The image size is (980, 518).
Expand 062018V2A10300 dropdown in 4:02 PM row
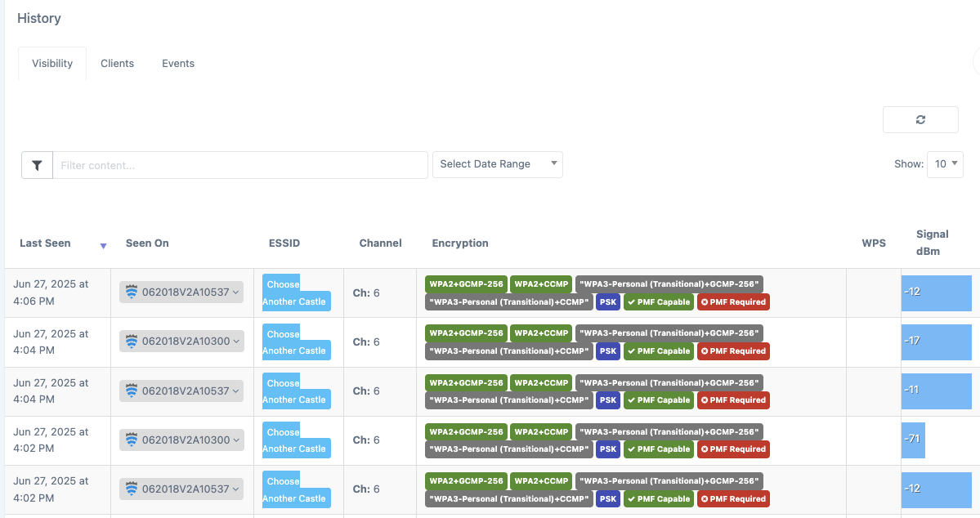click(x=181, y=440)
